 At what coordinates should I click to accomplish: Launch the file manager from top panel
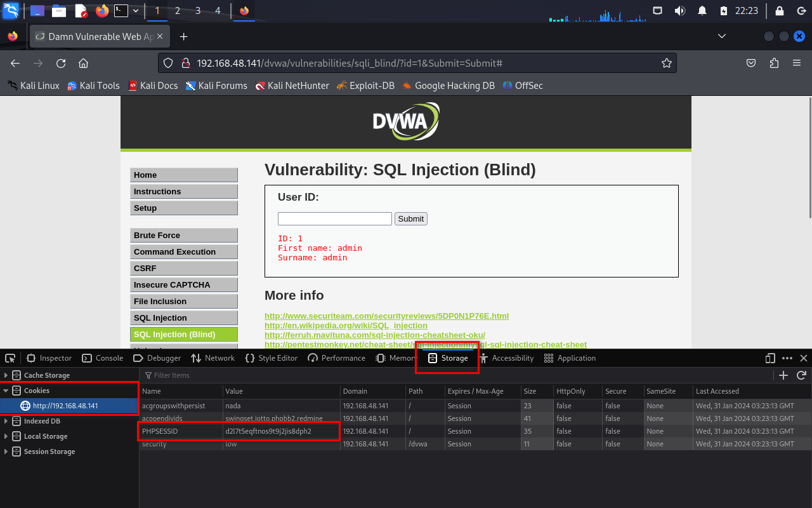(x=59, y=11)
